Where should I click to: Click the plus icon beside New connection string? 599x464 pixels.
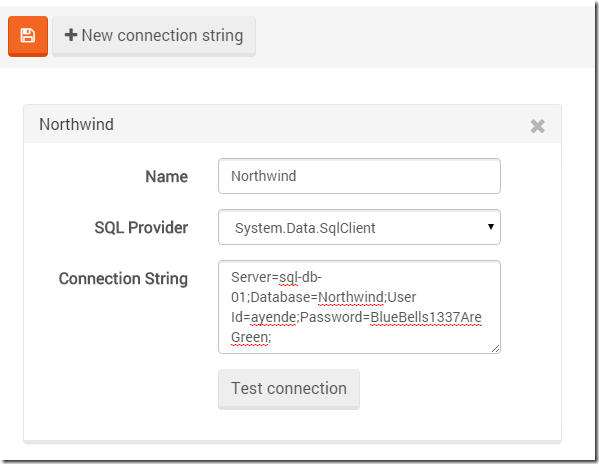click(71, 35)
